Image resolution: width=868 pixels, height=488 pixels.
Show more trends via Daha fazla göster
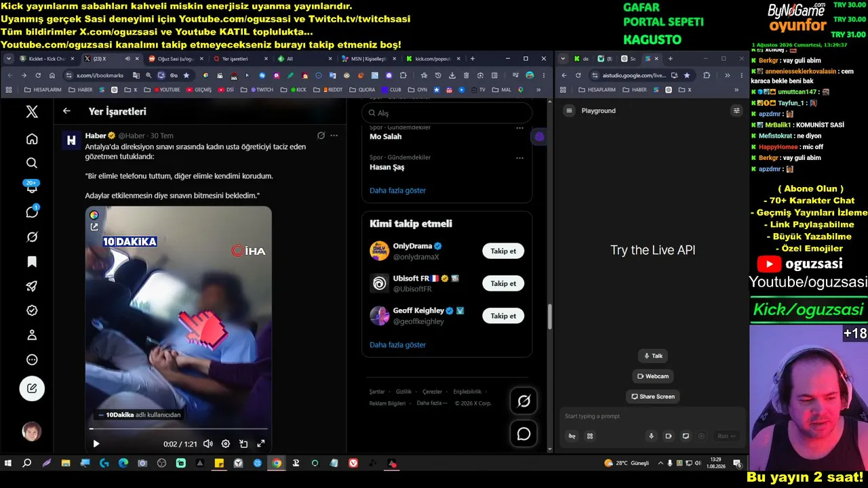397,190
